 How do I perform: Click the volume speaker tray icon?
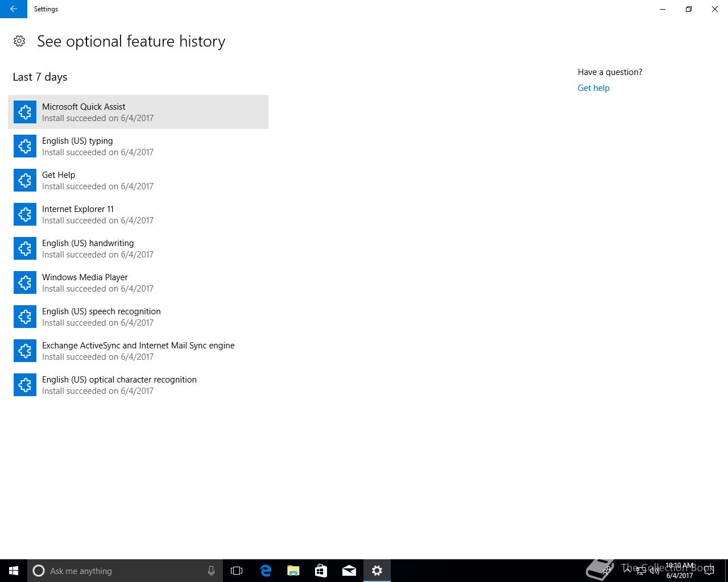coord(655,571)
